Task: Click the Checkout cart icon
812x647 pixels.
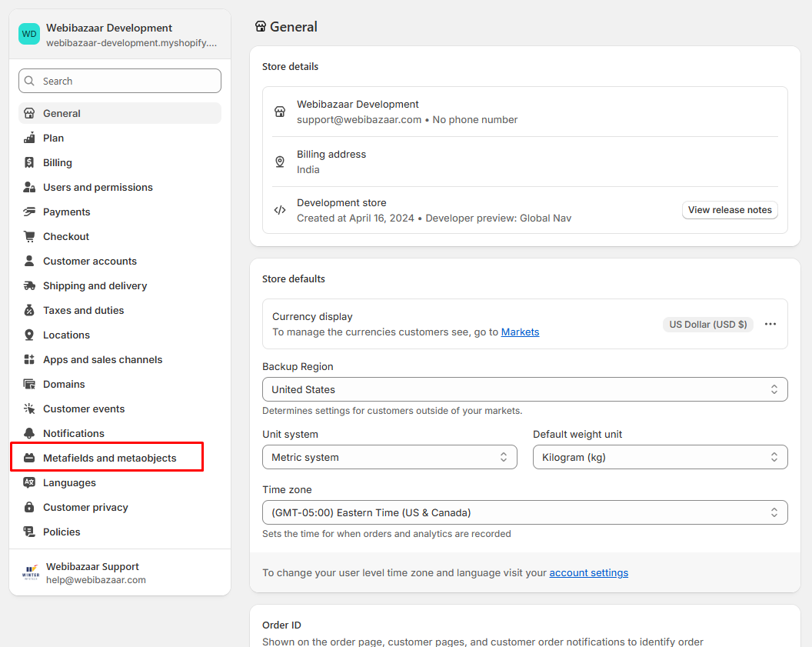Action: [29, 236]
